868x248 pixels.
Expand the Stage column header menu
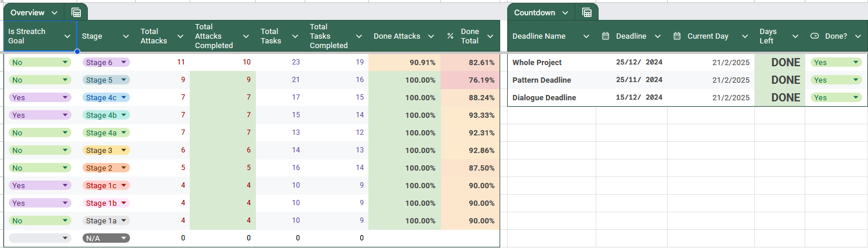126,36
